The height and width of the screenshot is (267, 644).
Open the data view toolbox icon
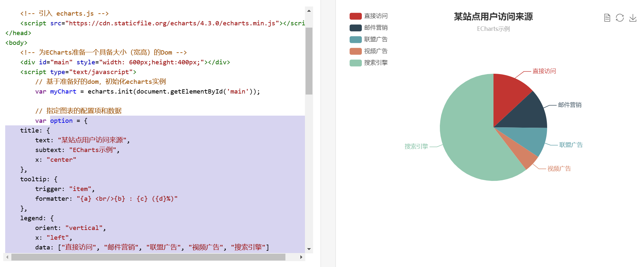[607, 18]
